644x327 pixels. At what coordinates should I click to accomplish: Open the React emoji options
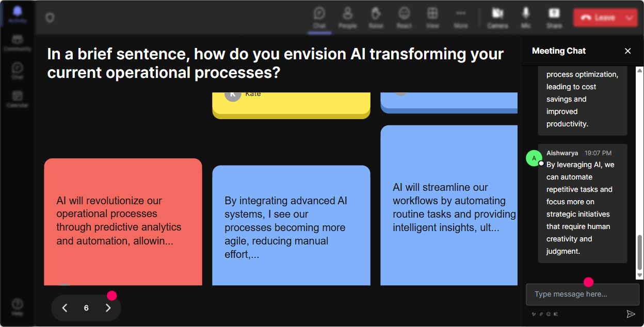point(404,18)
